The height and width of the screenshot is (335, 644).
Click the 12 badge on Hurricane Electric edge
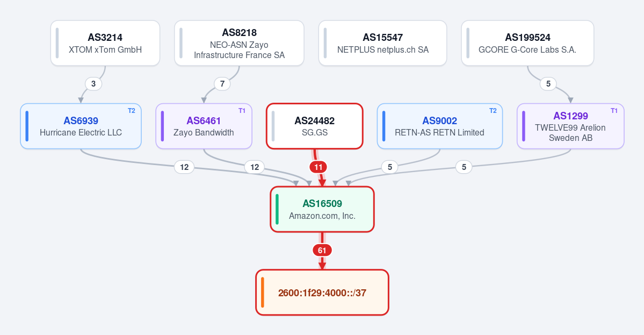point(184,167)
